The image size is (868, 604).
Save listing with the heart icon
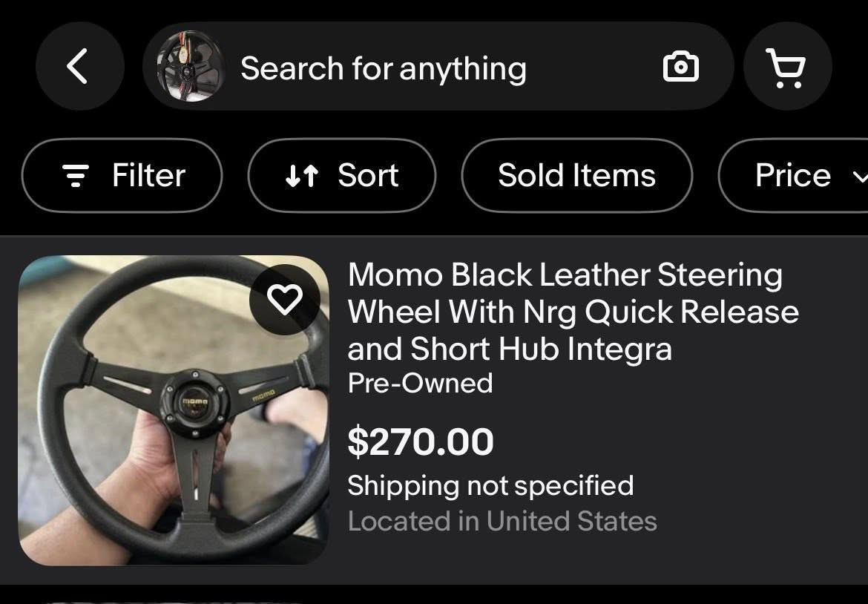click(x=285, y=299)
